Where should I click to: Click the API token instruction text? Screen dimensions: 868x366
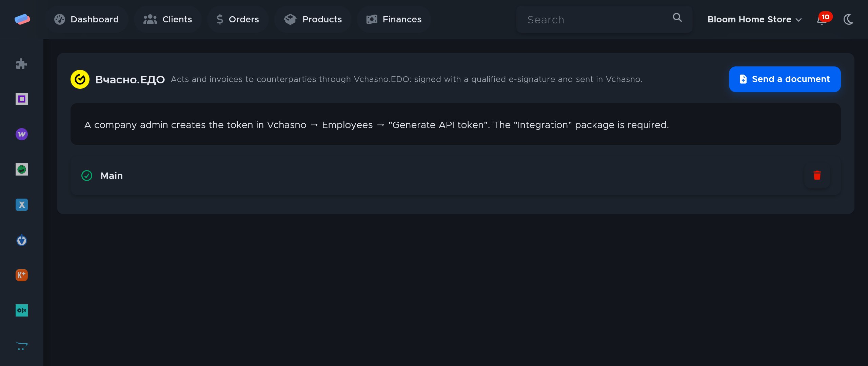(376, 125)
